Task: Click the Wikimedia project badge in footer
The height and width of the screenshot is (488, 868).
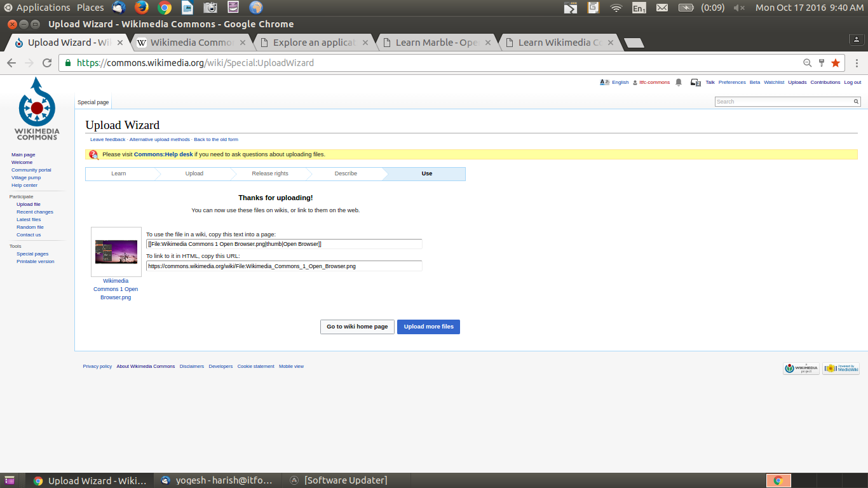Action: (801, 369)
